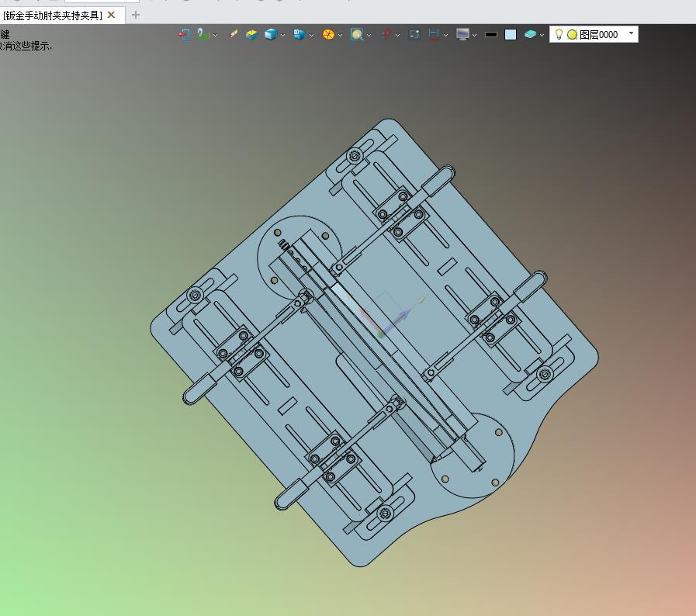This screenshot has width=696, height=616.
Task: Click the blue display-mode box icon
Action: 300,34
